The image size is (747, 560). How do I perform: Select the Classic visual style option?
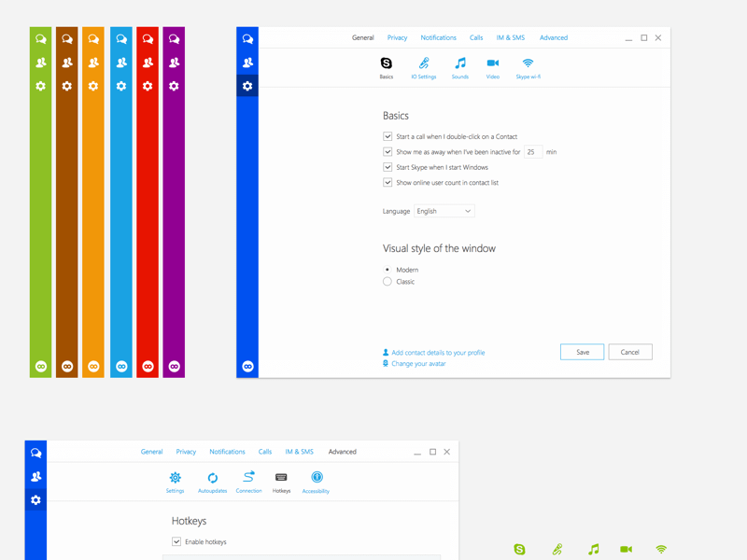(x=388, y=281)
